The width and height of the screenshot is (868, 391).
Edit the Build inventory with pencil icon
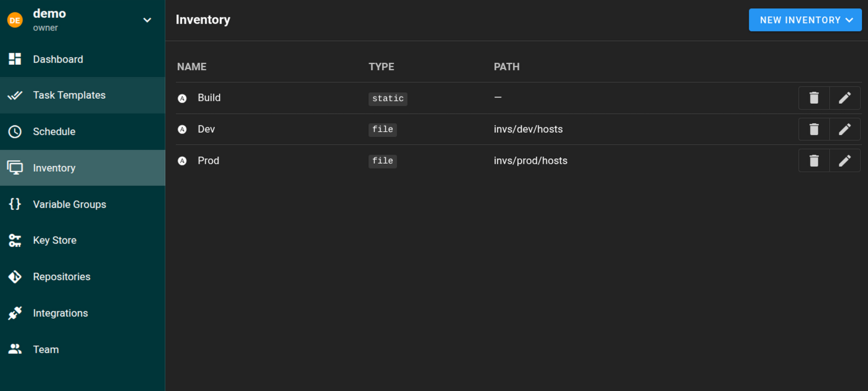pyautogui.click(x=845, y=98)
